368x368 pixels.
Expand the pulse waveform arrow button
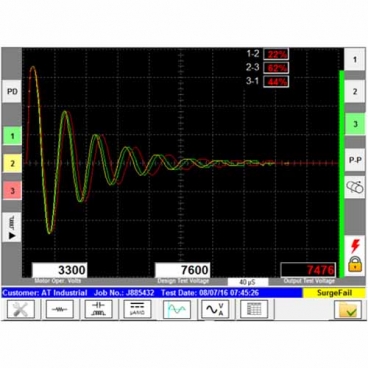pyautogui.click(x=12, y=227)
